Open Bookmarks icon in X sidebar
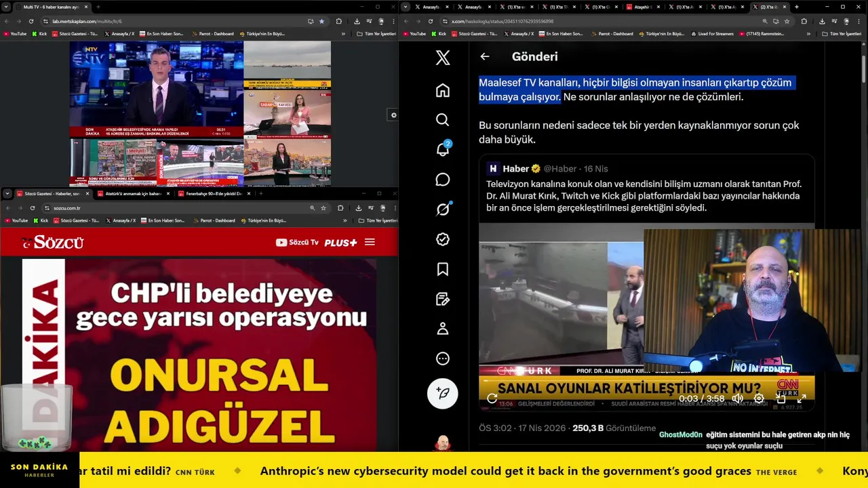Viewport: 868px width, 488px height. point(443,269)
